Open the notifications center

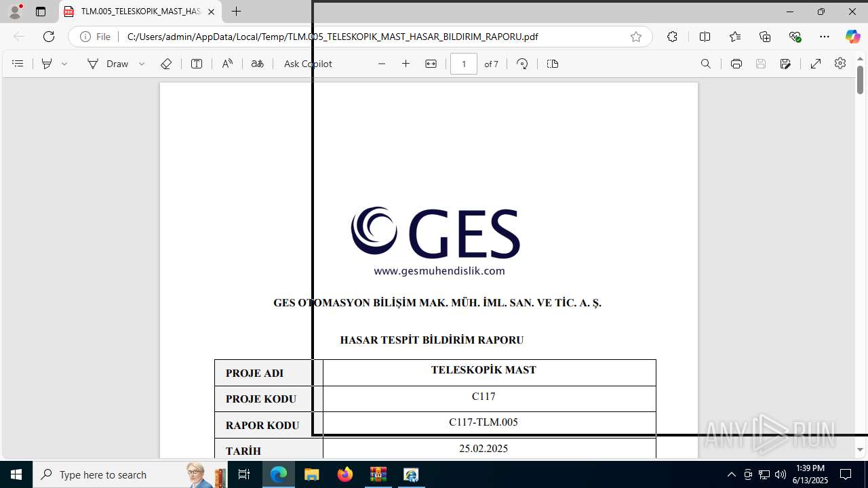pyautogui.click(x=846, y=474)
